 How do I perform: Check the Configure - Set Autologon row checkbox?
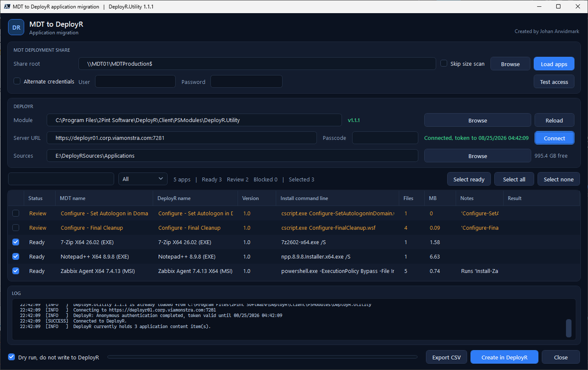[x=16, y=213]
